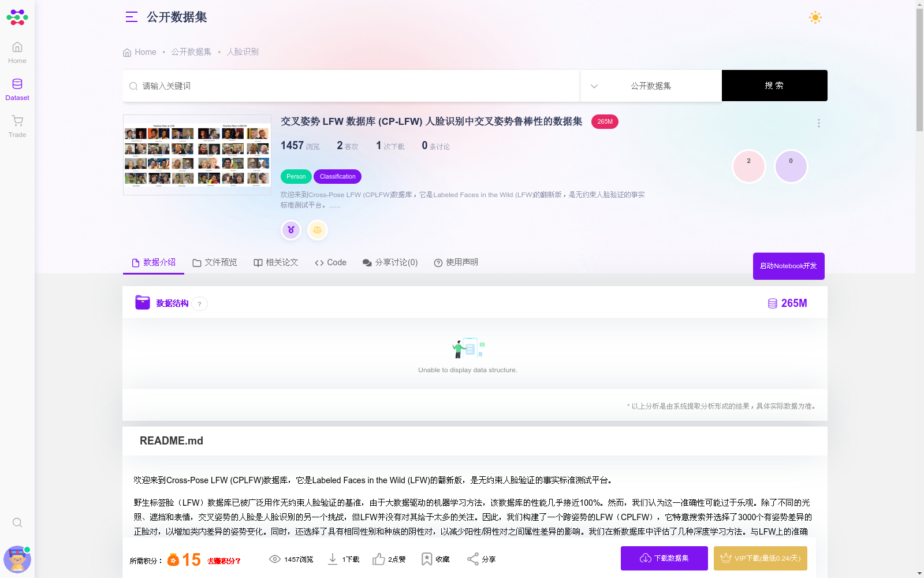Click the 启动Notebook开发 button
924x578 pixels.
tap(788, 266)
